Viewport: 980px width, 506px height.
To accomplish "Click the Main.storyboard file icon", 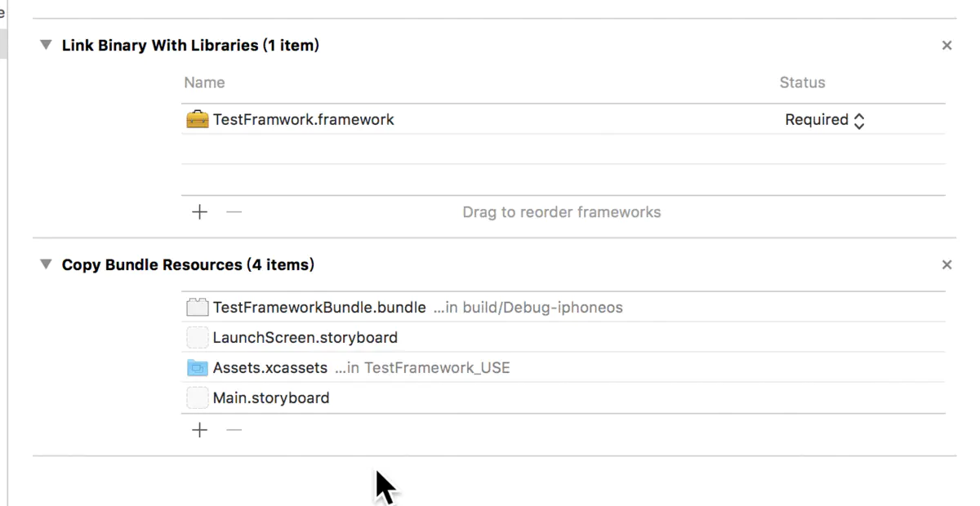I will point(198,398).
